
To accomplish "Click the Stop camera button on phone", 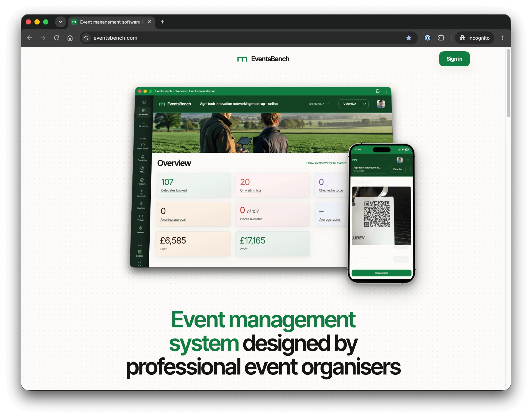I will click(381, 273).
